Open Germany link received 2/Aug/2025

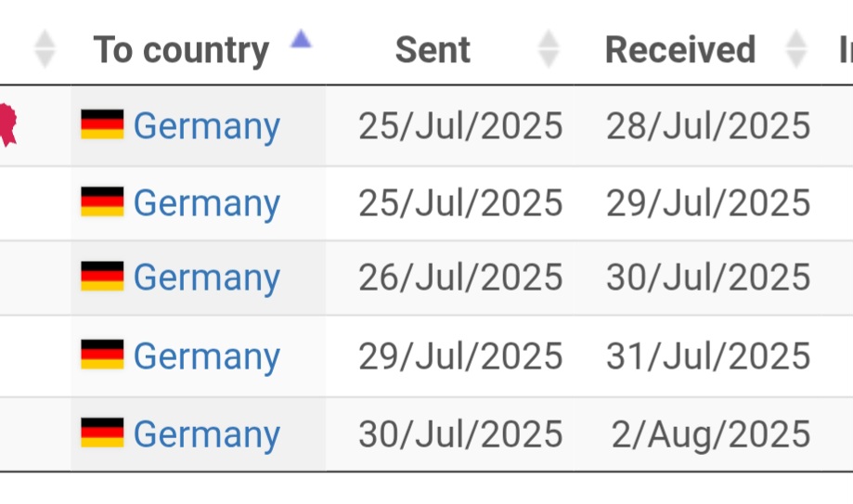click(207, 435)
